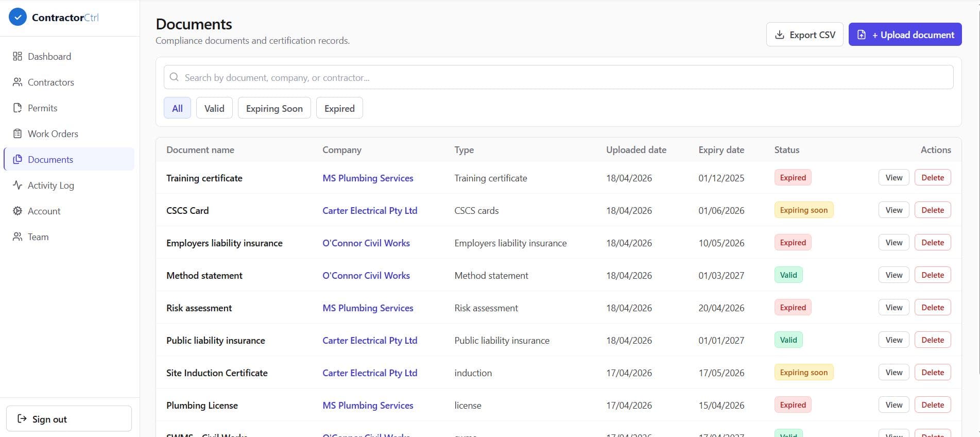The image size is (980, 437).
Task: Click the file-plus icon on Upload document
Action: click(x=862, y=35)
